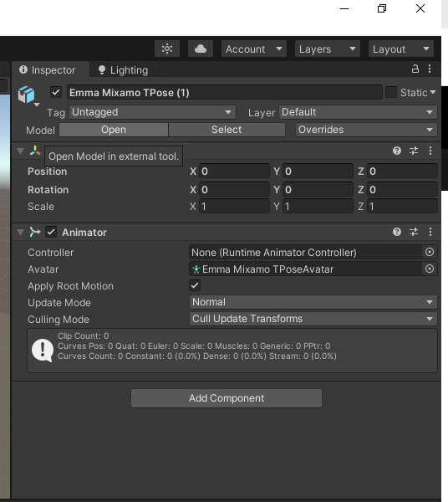This screenshot has width=448, height=502.
Task: Open the Layout dropdown
Action: (x=401, y=49)
